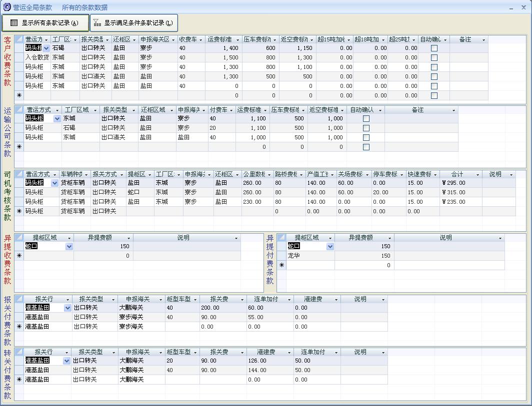
Task: Open 营运方式 dropdown in first transport row
Action: [57, 119]
